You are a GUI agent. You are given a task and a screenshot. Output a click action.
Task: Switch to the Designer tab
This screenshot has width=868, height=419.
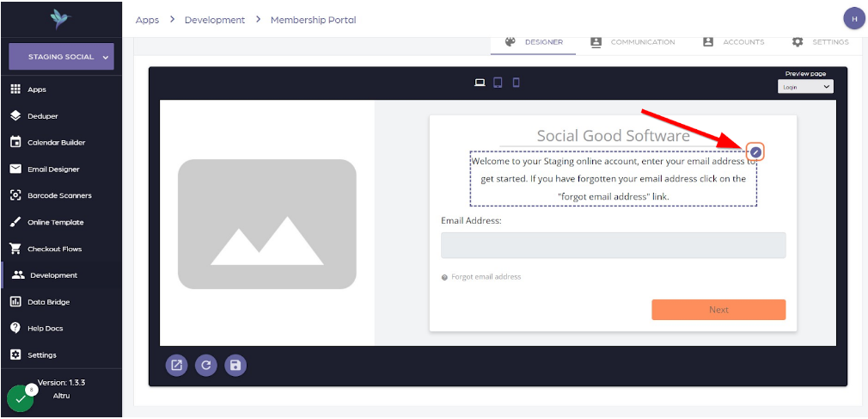click(533, 42)
